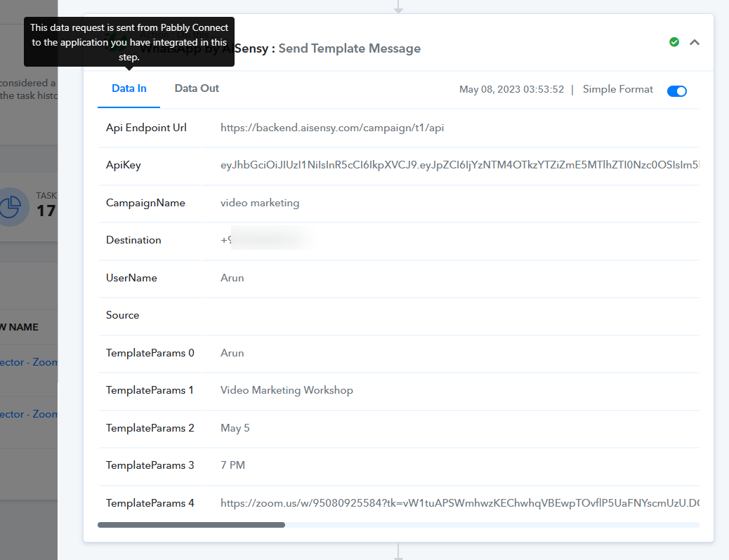Screen dimensions: 729x560
Task: Click the TemplateParams 1 label
Action: tap(149, 390)
